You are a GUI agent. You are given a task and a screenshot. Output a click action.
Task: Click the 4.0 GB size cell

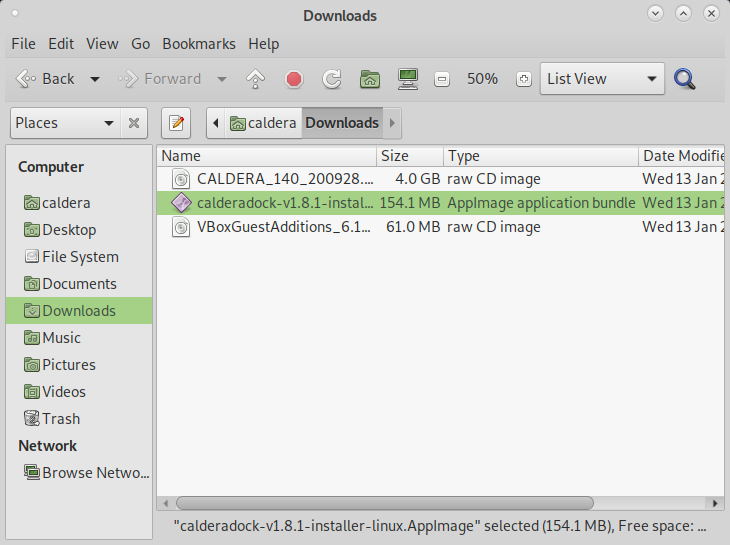(418, 179)
